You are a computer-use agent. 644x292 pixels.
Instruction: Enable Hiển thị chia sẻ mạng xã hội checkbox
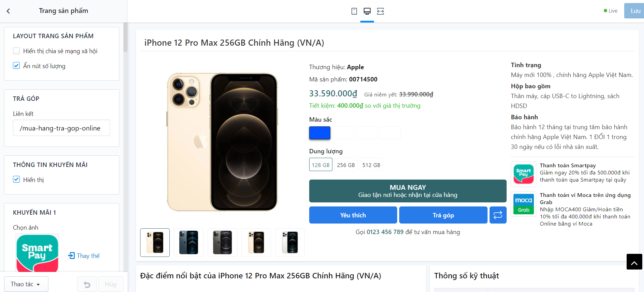16,51
